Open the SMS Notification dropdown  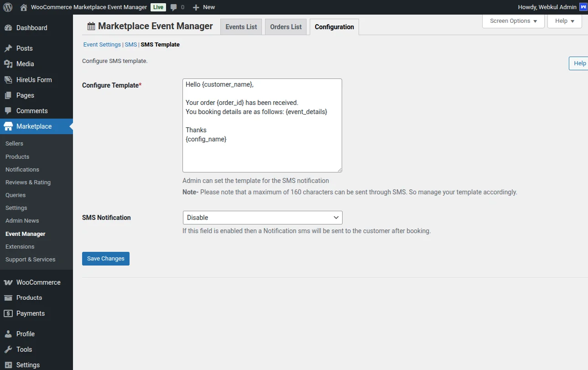click(x=262, y=218)
